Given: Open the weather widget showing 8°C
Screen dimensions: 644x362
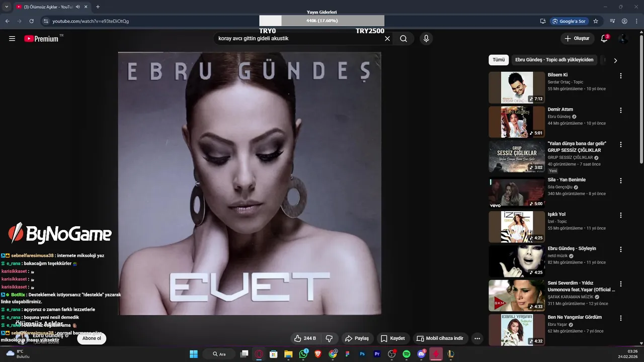Looking at the screenshot, I should (18, 354).
